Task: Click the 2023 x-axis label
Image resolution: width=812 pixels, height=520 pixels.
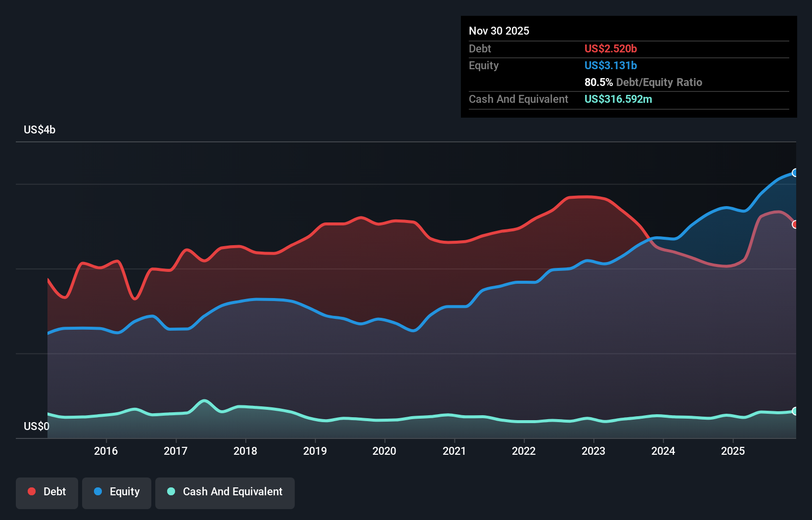Action: pos(593,451)
